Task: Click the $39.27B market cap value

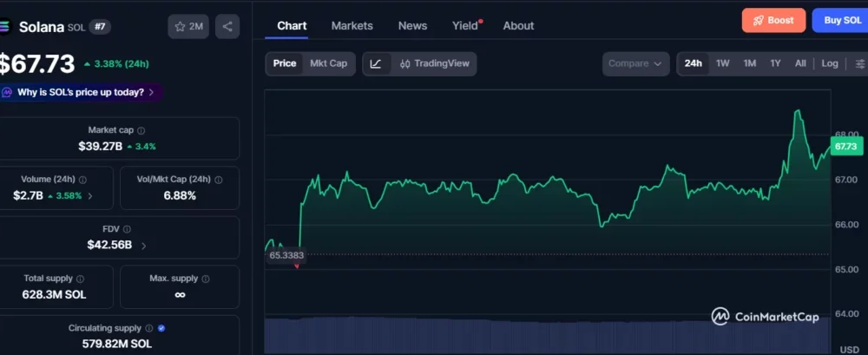Action: [x=100, y=147]
